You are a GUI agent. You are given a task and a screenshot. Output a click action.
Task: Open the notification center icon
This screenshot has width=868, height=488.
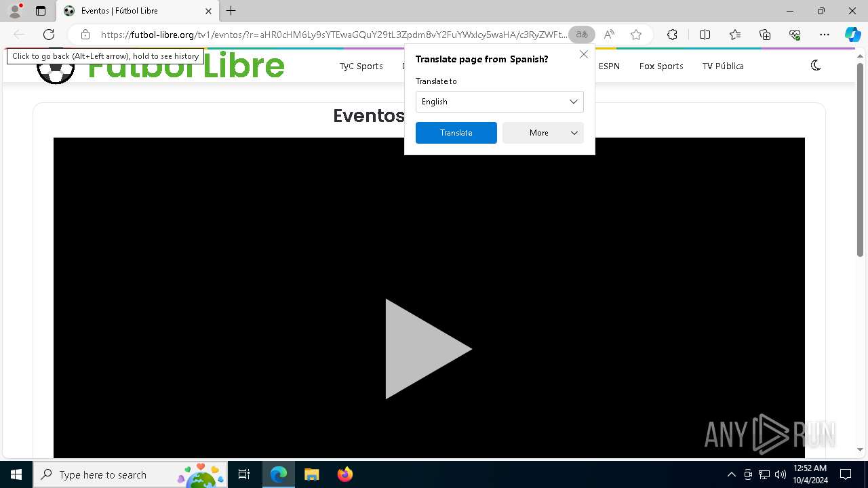[x=846, y=474]
